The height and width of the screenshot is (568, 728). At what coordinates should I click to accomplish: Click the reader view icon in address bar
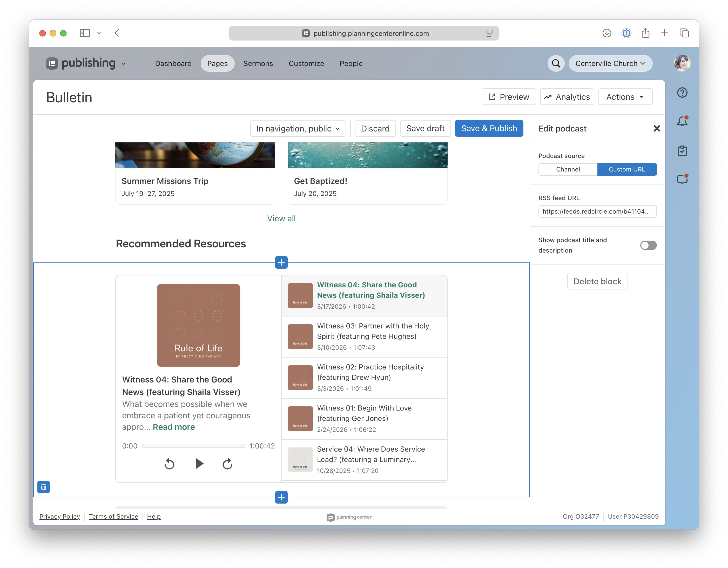[x=489, y=33]
